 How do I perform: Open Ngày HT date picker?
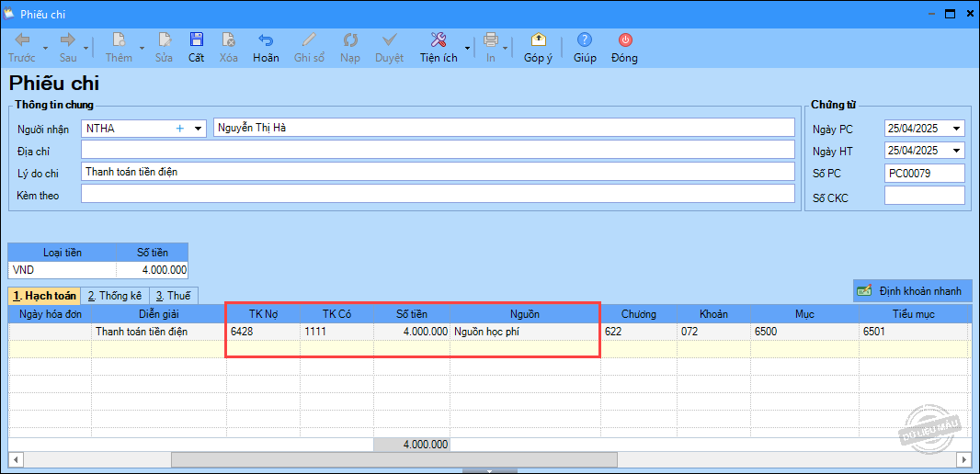coord(957,151)
